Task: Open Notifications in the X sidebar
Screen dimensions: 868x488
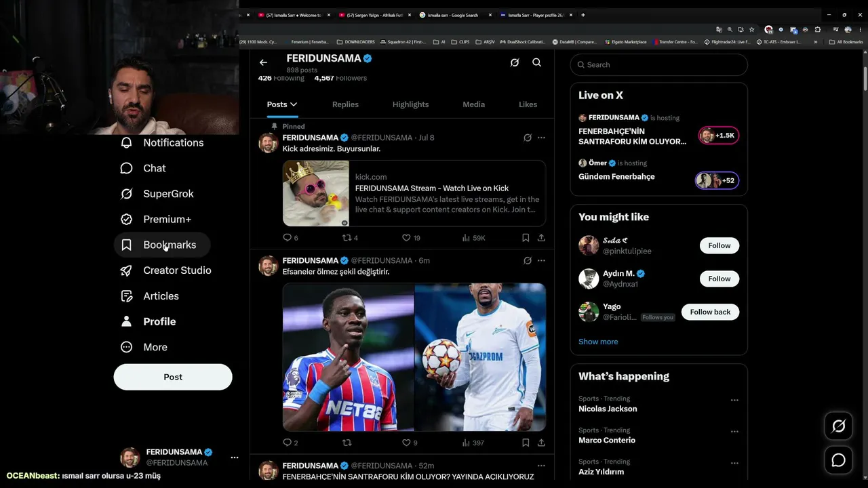Action: pyautogui.click(x=162, y=142)
